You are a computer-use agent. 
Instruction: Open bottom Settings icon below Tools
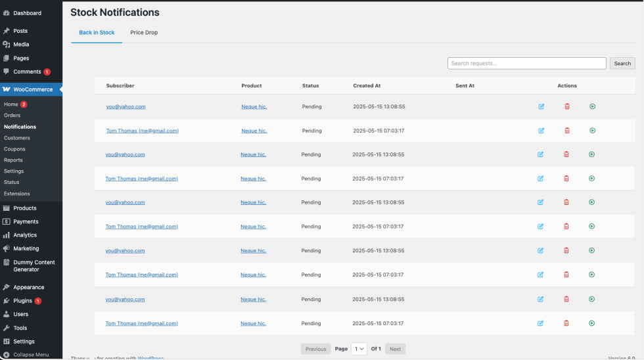pos(6,342)
